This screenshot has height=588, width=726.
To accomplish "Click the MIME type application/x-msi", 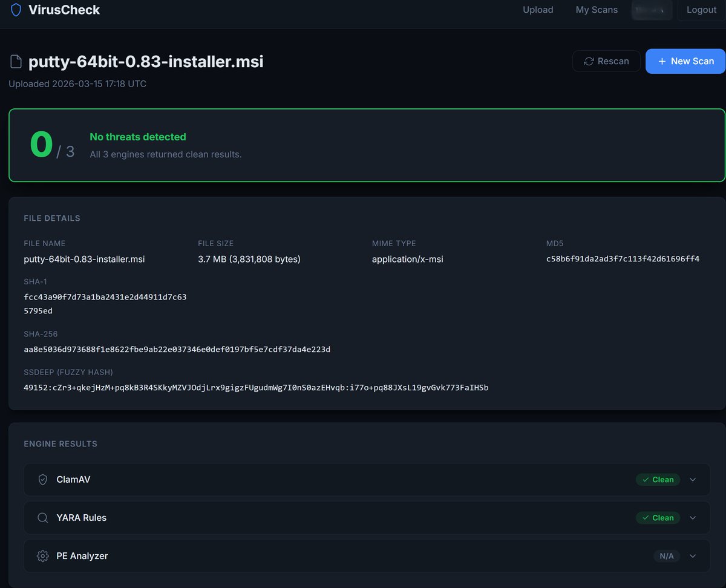I will coord(408,259).
